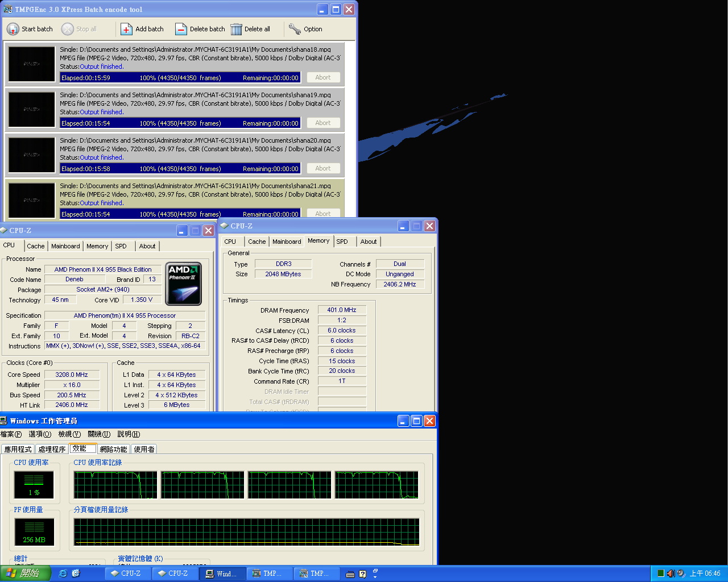Click NB Frequency value 2406.2 MHz

tap(400, 284)
